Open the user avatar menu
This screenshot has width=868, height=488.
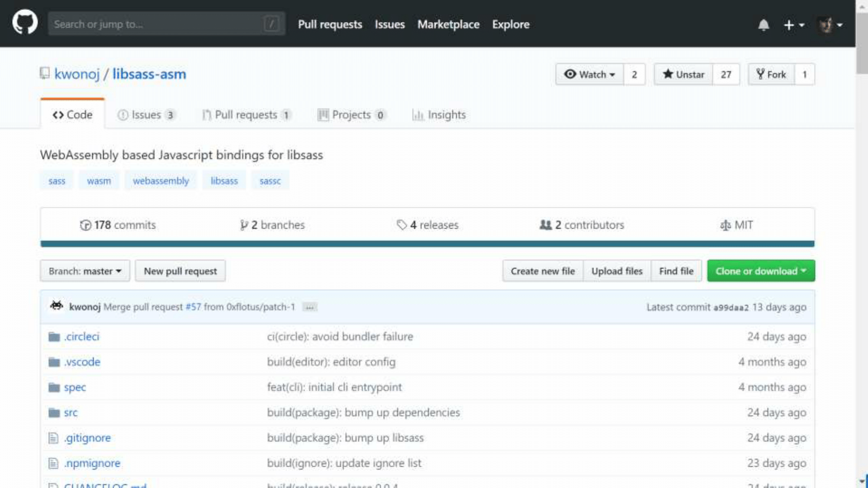(x=830, y=25)
